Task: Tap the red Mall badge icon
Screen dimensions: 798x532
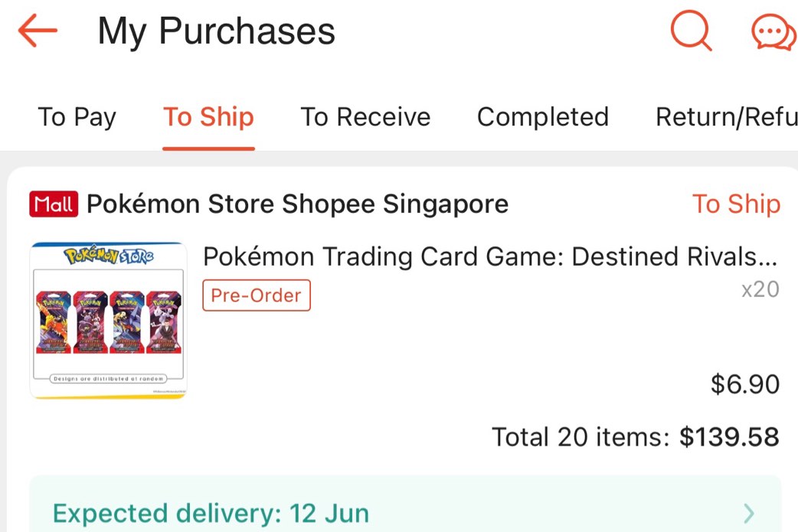Action: pyautogui.click(x=53, y=204)
